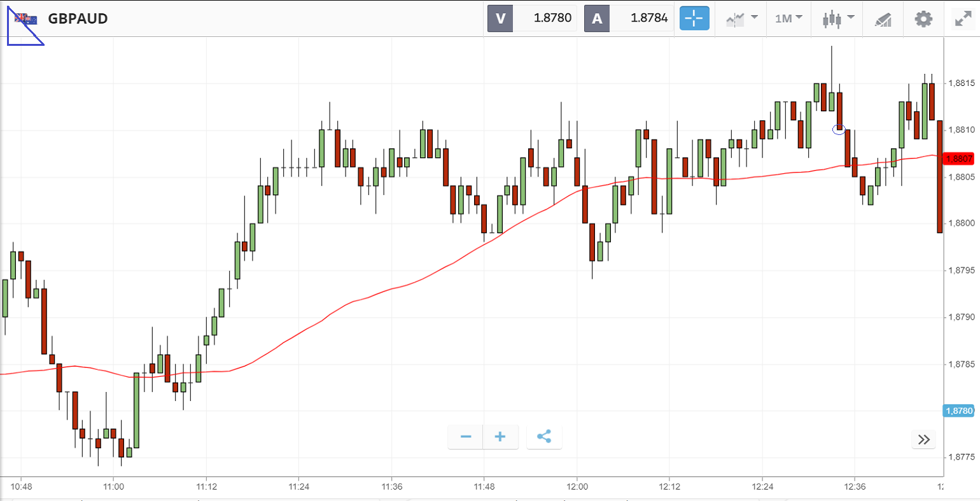Open the 1M timeframe dropdown
The image size is (980, 501).
(x=788, y=18)
